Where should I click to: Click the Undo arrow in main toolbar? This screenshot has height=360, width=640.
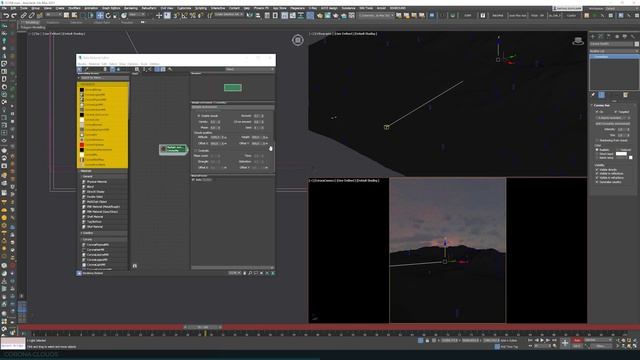point(6,16)
